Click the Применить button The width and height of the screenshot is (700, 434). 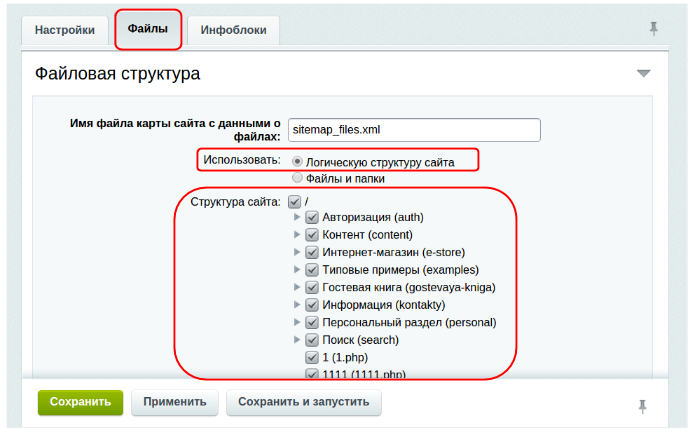tap(174, 402)
